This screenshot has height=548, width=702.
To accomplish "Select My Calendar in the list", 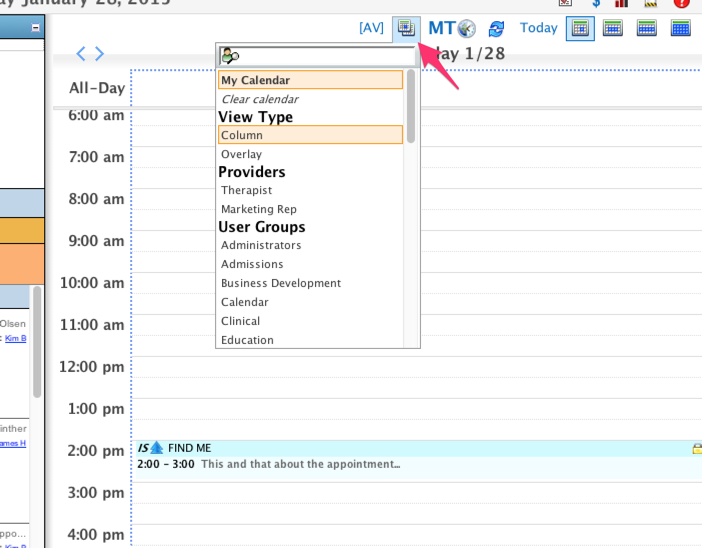I will (310, 80).
